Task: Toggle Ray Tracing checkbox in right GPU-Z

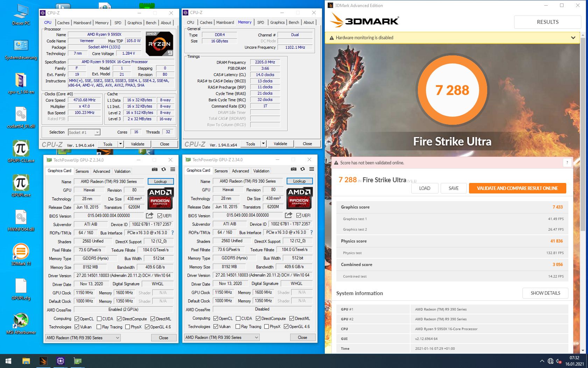Action: pos(238,327)
